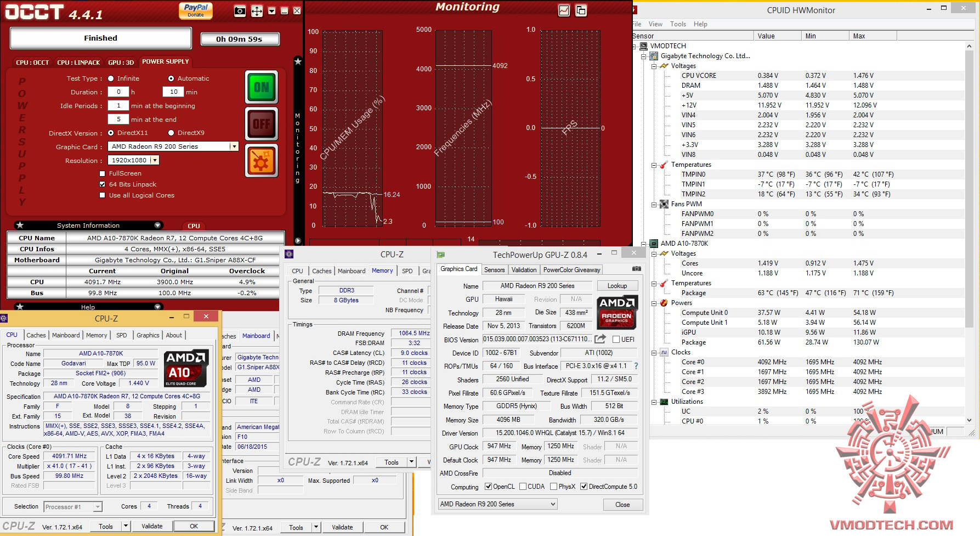The height and width of the screenshot is (536, 980).
Task: Click the Powers flame icon in HWMonitor
Action: coord(664,303)
